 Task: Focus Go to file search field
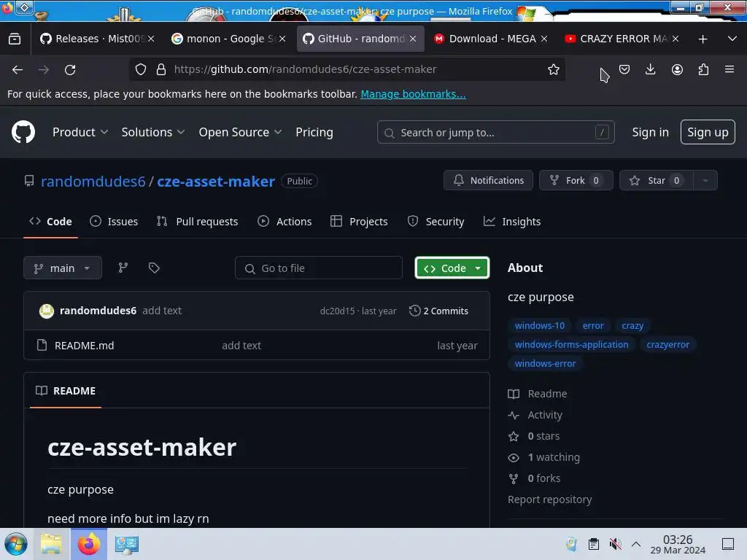click(318, 268)
